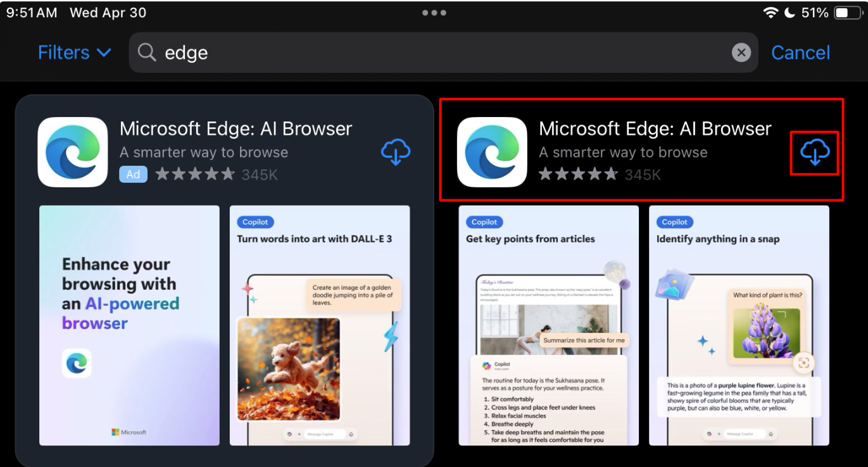Screen dimensions: 868x467
Task: Tap "A smarter way to browse" in the non-ad result
Action: [x=623, y=153]
